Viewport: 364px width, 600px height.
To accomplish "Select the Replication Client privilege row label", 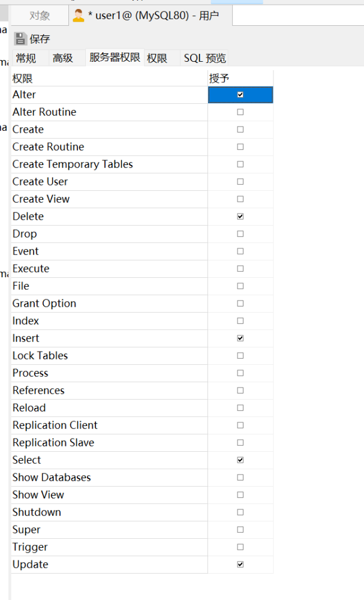I will click(55, 425).
